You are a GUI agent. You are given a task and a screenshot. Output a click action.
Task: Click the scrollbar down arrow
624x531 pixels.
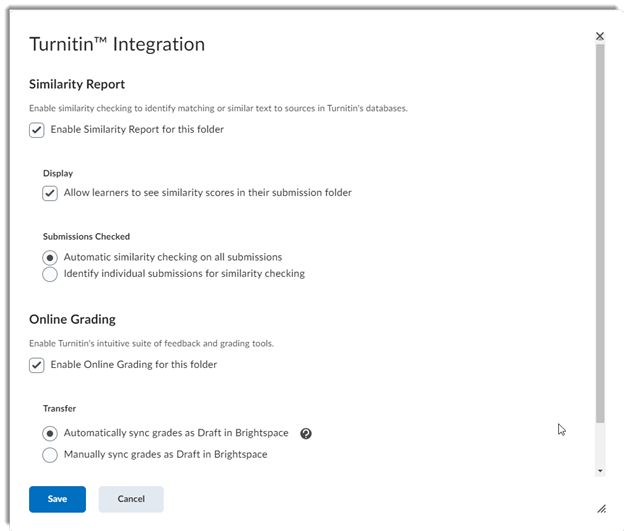(600, 470)
